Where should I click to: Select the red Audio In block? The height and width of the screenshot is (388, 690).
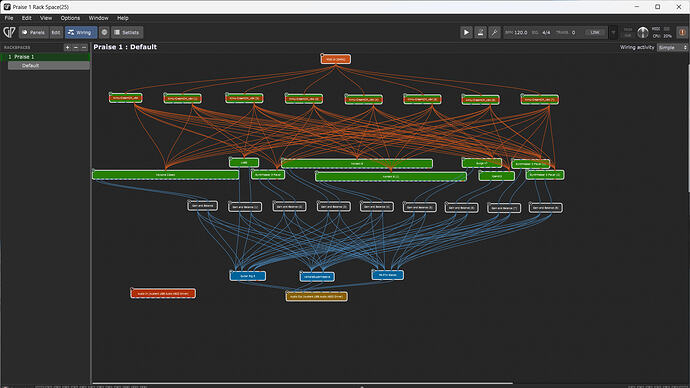pos(163,293)
